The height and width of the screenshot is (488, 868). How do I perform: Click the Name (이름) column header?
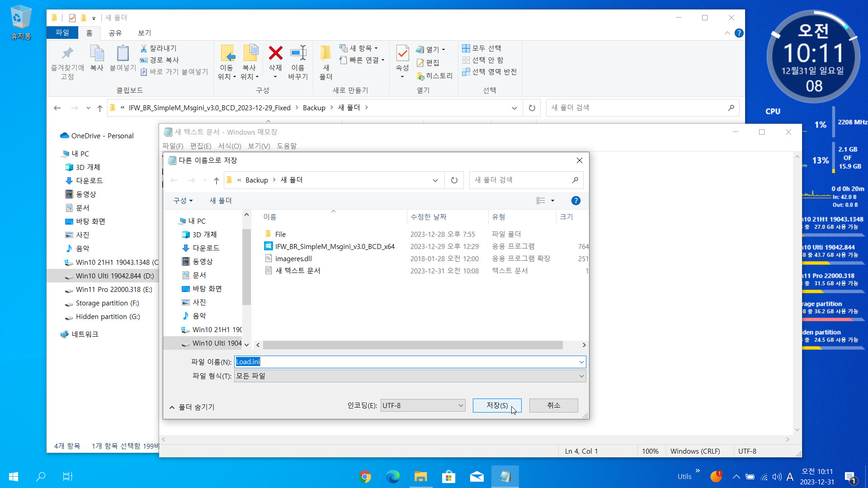pos(333,217)
